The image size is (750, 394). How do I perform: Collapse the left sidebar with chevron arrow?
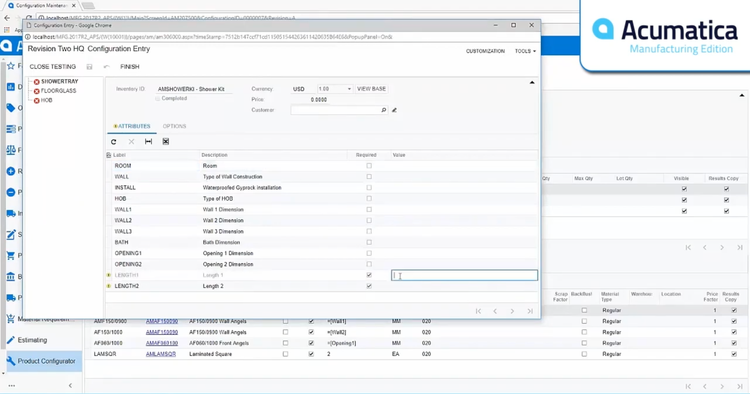coord(70,385)
